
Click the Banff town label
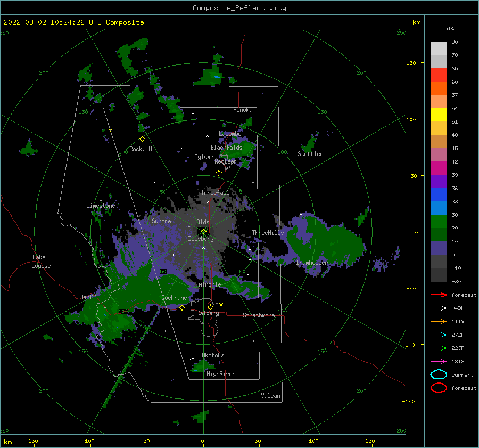(x=88, y=297)
